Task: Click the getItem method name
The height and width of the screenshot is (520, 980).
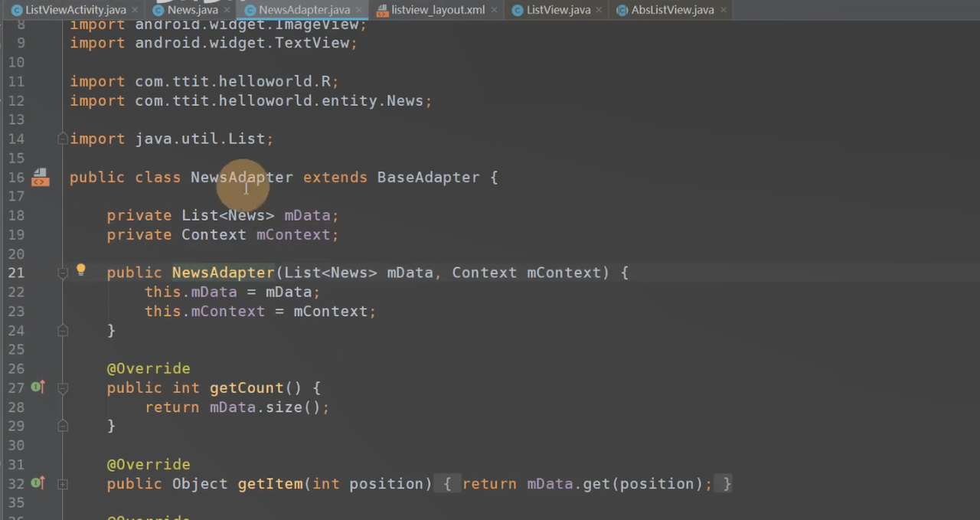Action: (x=270, y=484)
